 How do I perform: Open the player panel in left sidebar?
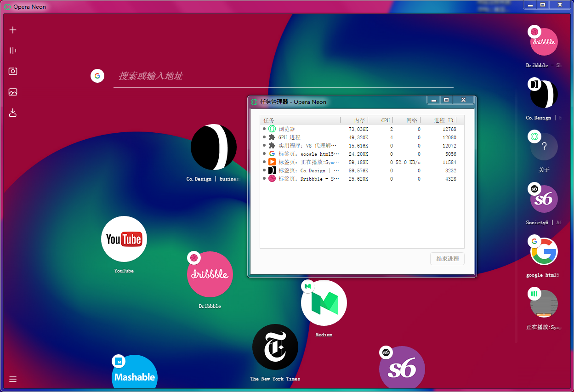click(x=13, y=51)
